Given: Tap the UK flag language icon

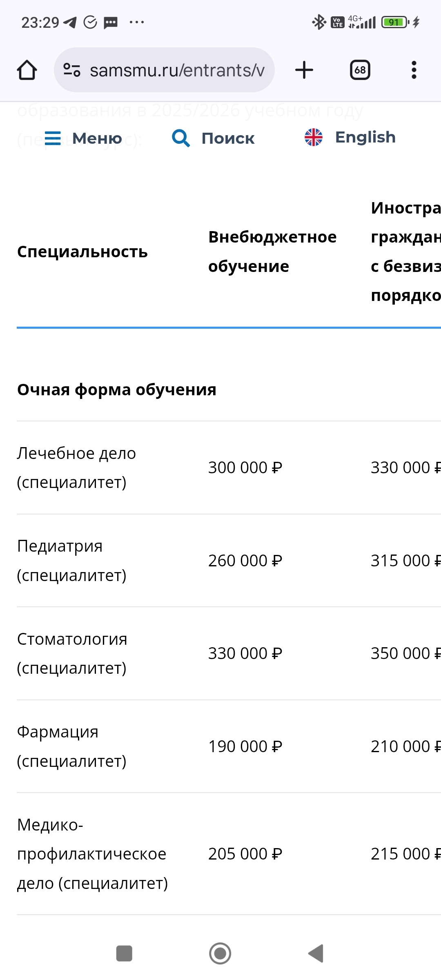Looking at the screenshot, I should click(x=314, y=137).
